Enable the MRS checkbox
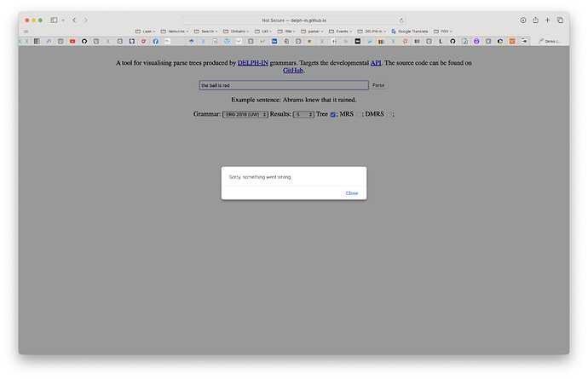Viewport: 588px width, 379px height. (359, 115)
